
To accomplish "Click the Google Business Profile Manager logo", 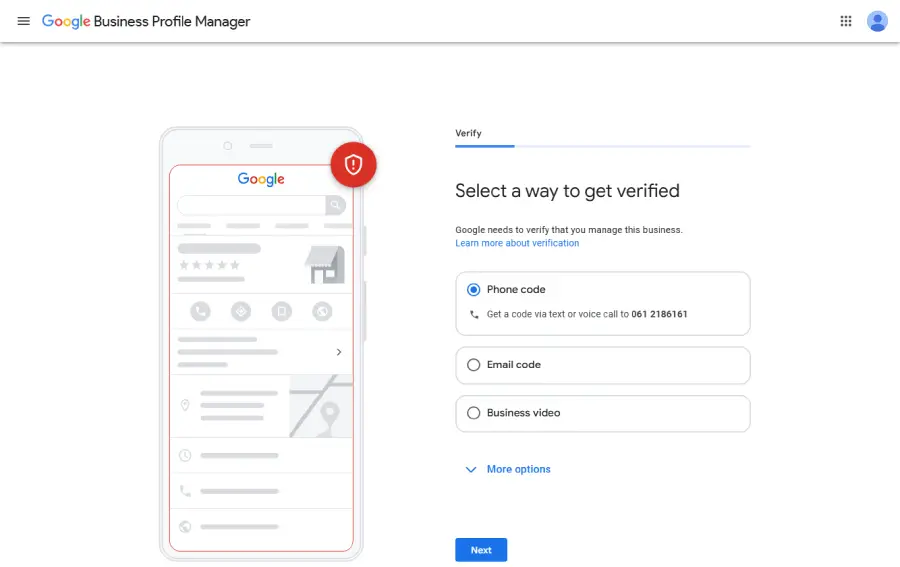I will (146, 21).
